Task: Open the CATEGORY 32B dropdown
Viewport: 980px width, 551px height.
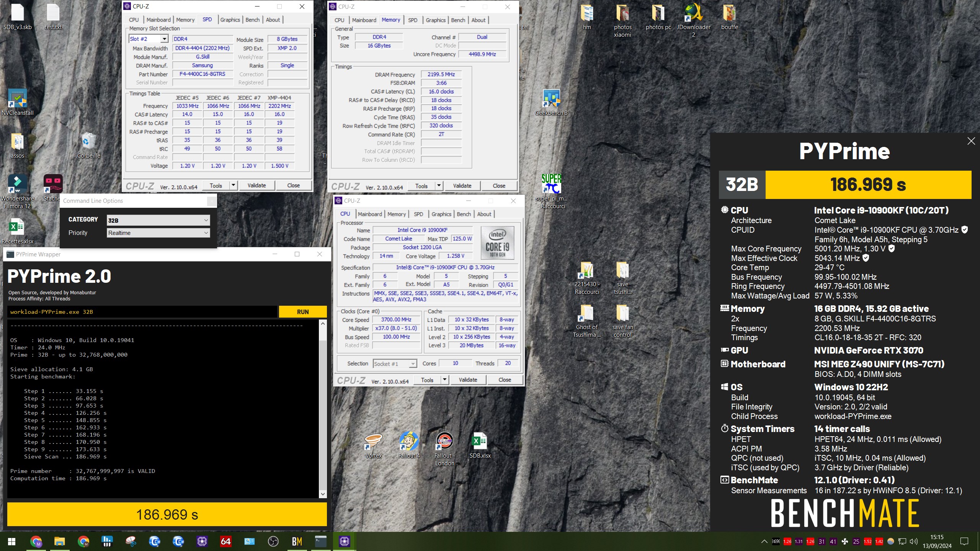Action: [x=158, y=220]
